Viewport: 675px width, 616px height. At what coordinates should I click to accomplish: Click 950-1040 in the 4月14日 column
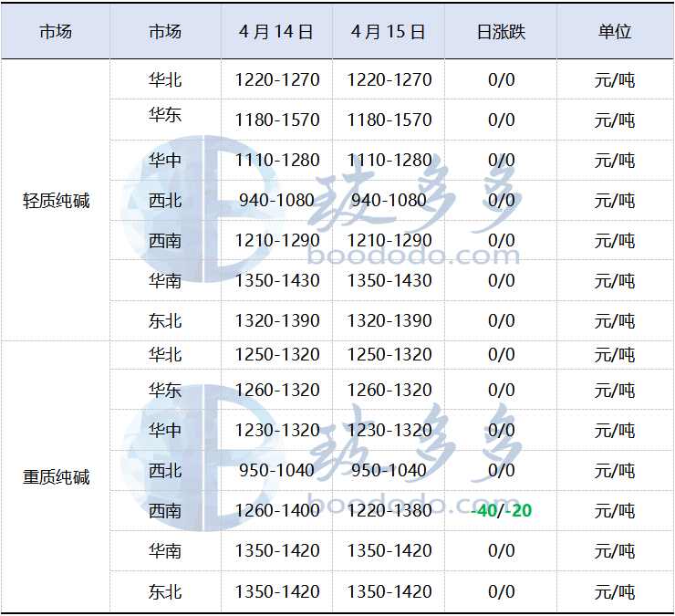pos(276,471)
